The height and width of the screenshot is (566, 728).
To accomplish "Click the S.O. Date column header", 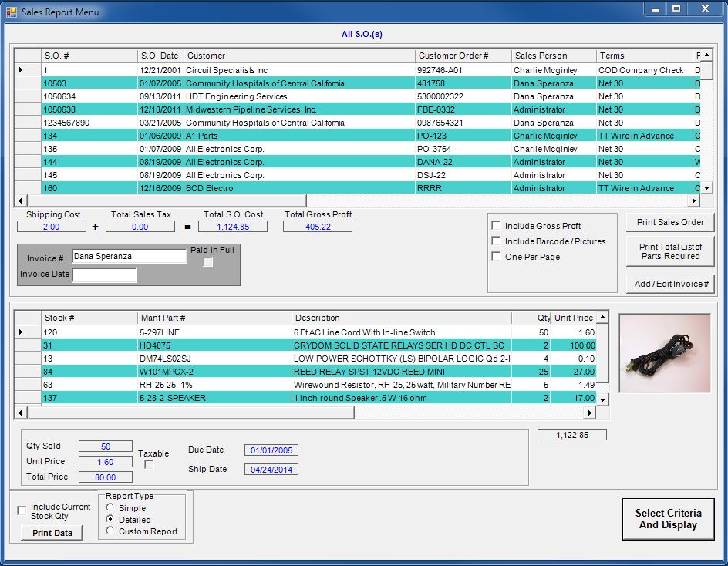I will (160, 56).
